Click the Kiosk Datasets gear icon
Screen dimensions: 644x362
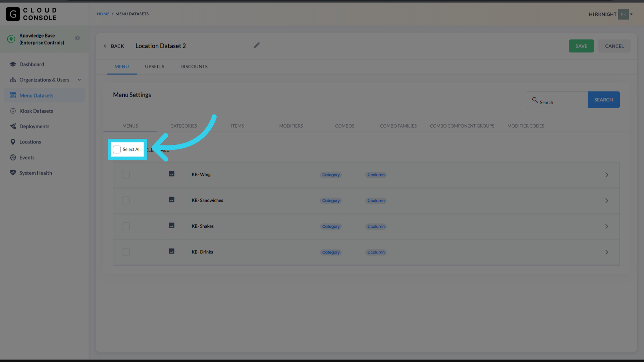tap(13, 111)
